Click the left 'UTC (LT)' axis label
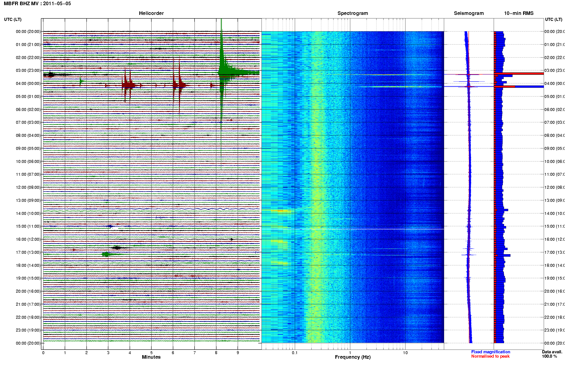The height and width of the screenshot is (368, 588). [13, 19]
